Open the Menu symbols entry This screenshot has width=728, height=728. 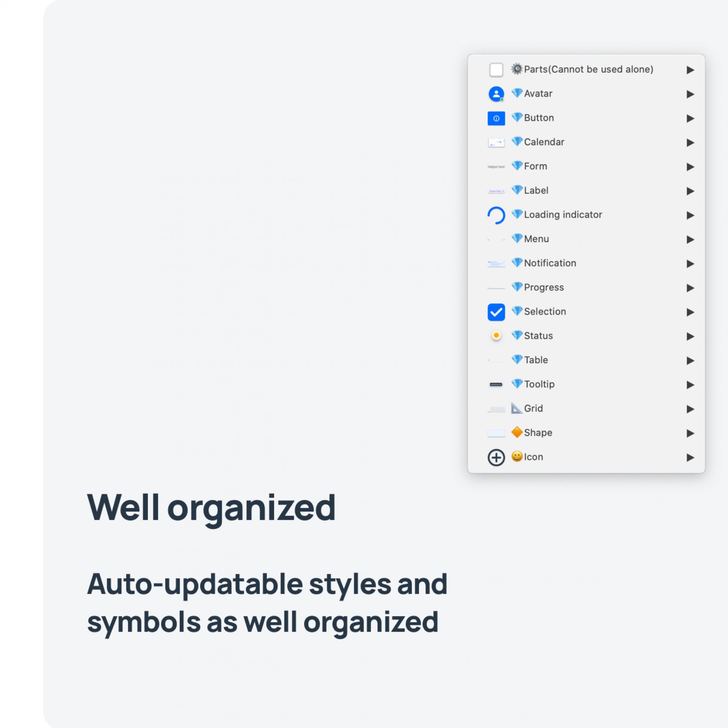536,239
